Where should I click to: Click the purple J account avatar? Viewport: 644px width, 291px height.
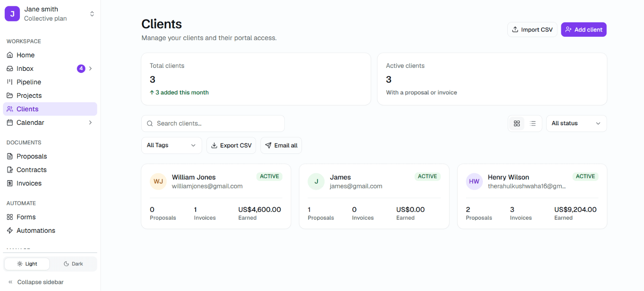coord(12,13)
